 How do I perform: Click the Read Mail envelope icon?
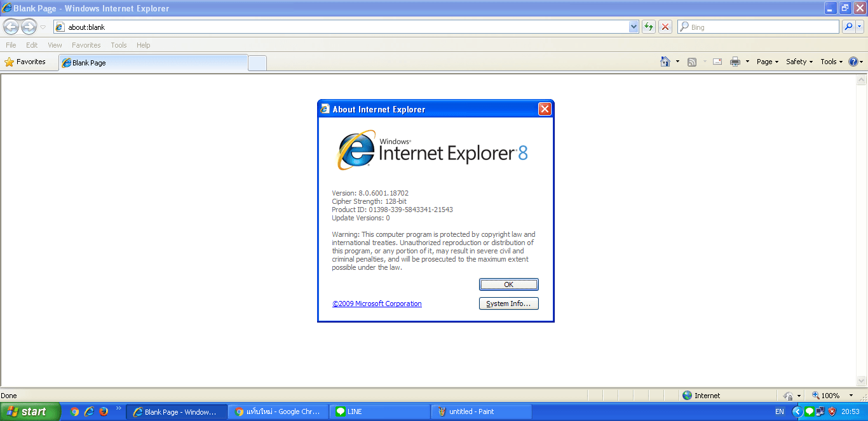click(717, 62)
